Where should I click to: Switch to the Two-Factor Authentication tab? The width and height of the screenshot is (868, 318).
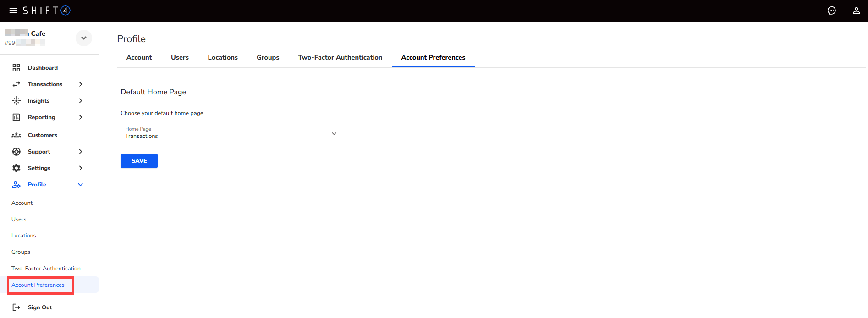340,57
